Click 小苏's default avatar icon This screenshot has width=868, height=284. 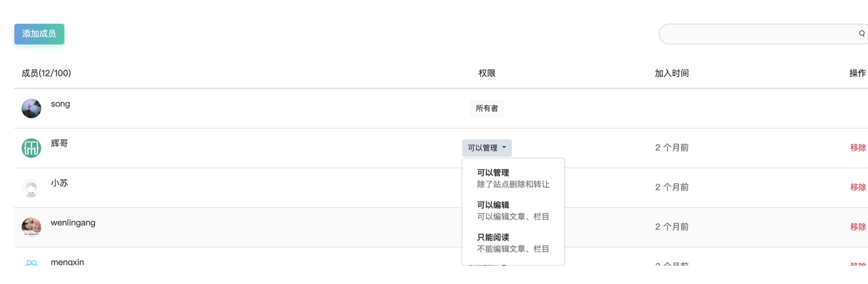31,188
